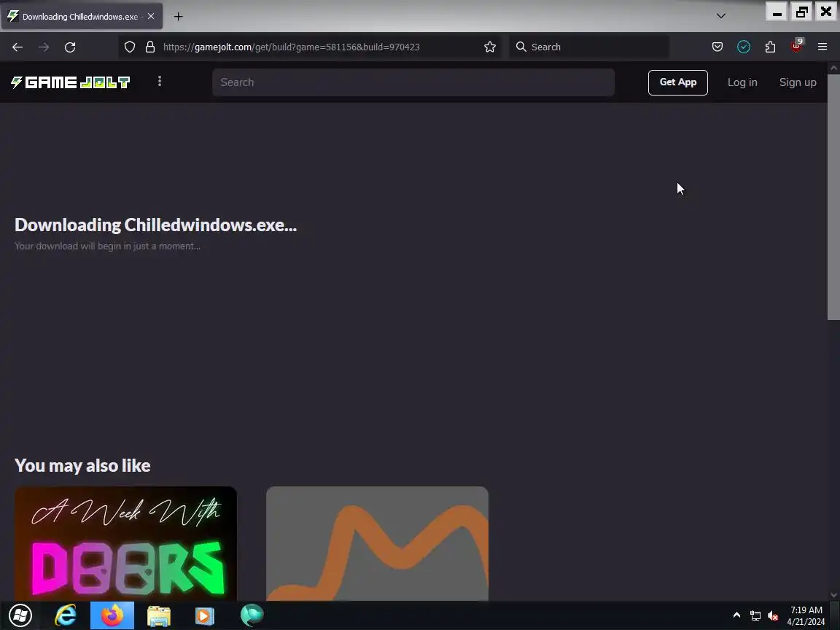Viewport: 840px width, 630px height.
Task: Launch the green globe taskbar app
Action: (x=252, y=615)
